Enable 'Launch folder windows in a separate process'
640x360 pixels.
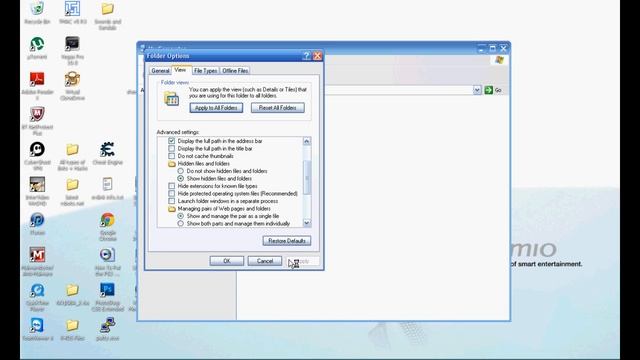point(171,201)
